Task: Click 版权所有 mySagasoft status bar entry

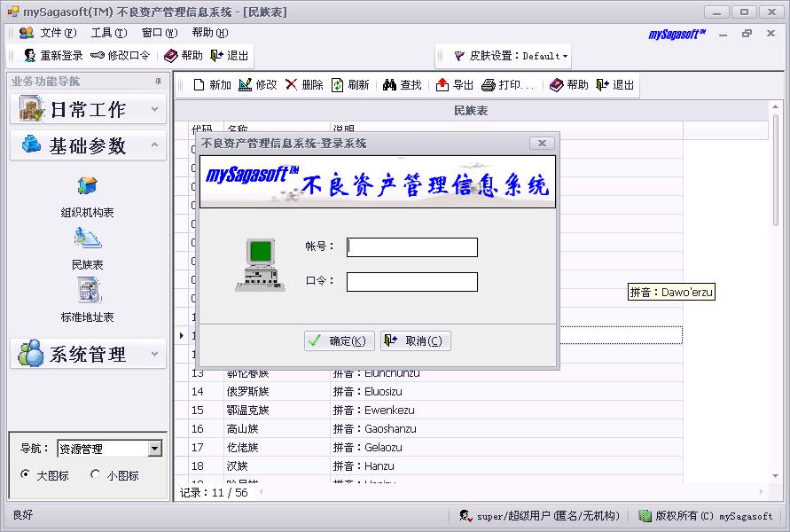Action: point(706,515)
